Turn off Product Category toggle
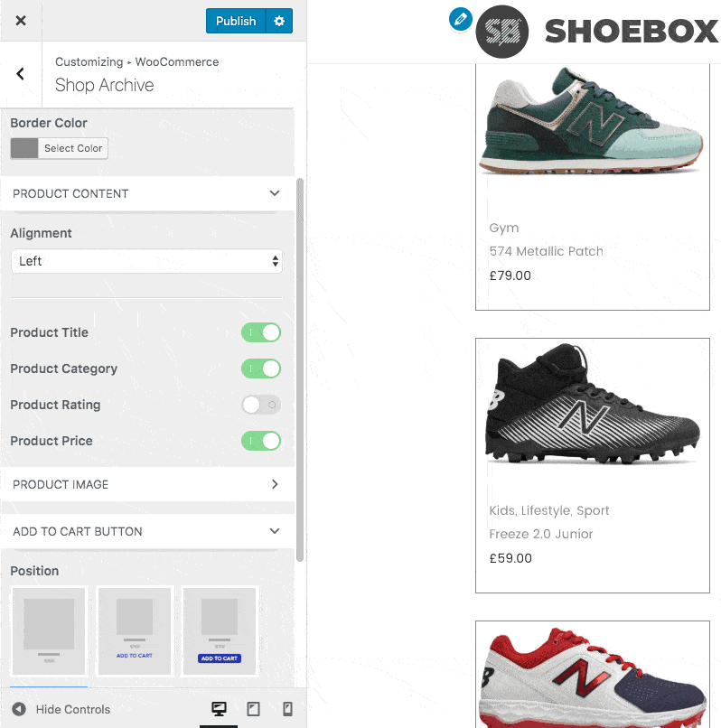This screenshot has width=721, height=728. (x=261, y=369)
